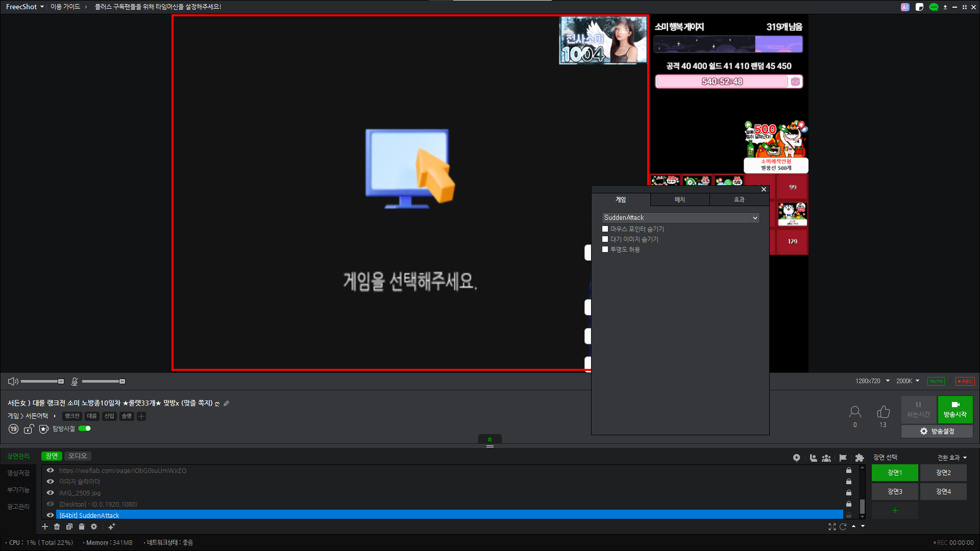Viewport: 980px width, 551px height.
Task: Click the pencil icon to edit broadcast title
Action: tap(227, 403)
